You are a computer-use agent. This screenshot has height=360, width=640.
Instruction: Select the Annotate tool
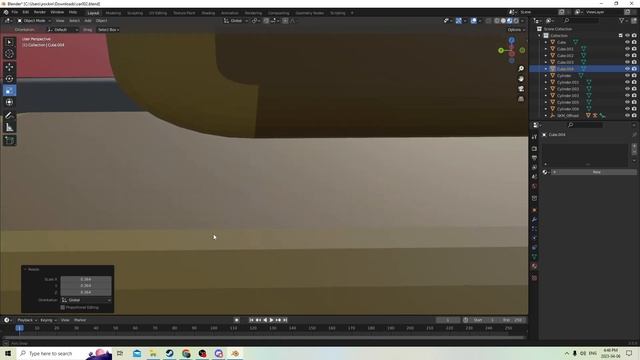pyautogui.click(x=9, y=116)
